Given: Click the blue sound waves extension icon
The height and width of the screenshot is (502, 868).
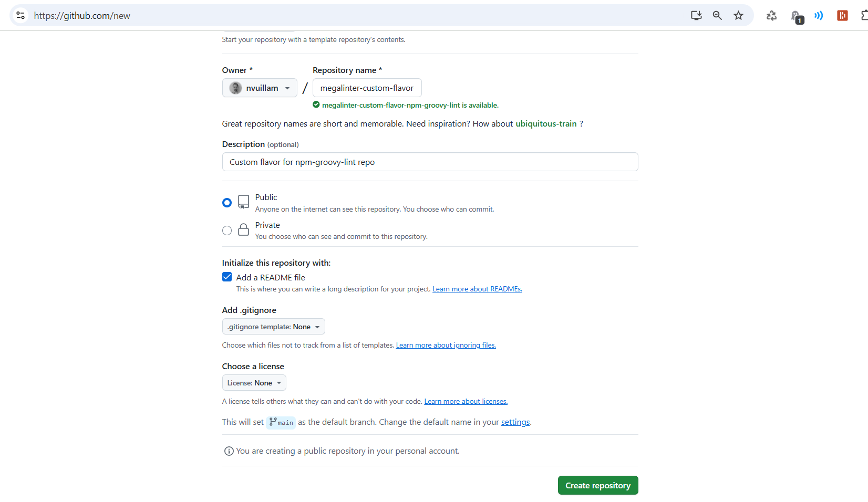Looking at the screenshot, I should click(x=819, y=16).
